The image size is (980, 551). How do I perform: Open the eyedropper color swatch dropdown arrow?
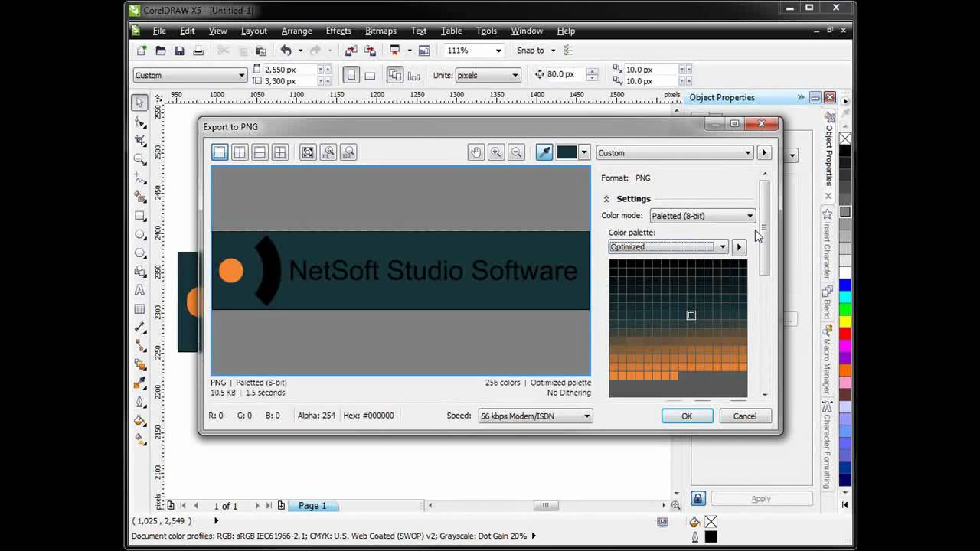coord(584,152)
